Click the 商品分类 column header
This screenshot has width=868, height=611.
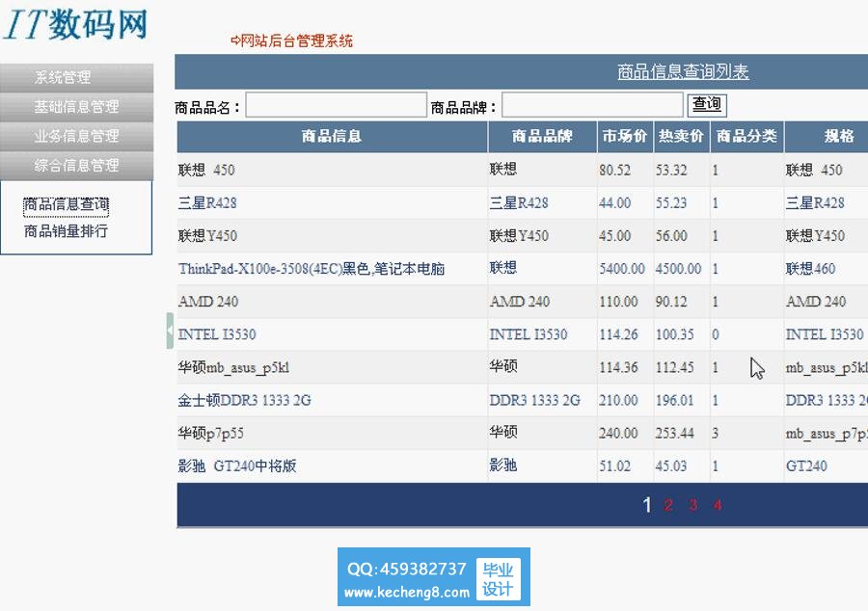[746, 136]
